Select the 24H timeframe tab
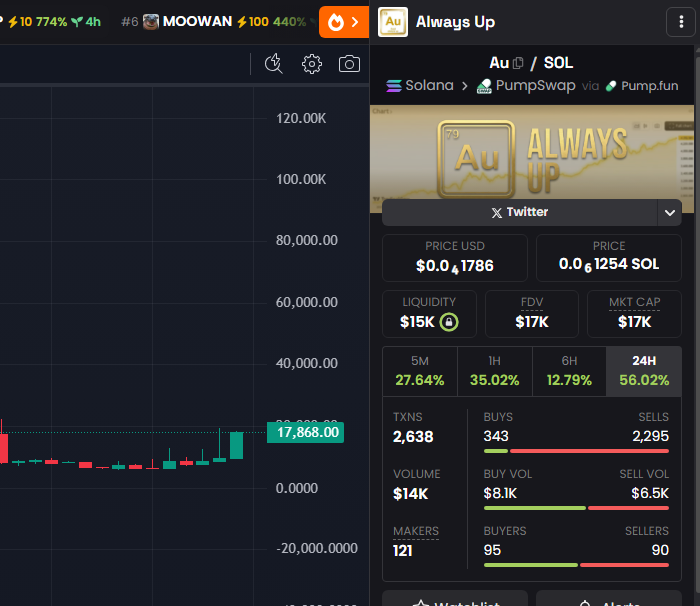The height and width of the screenshot is (606, 700). pos(644,371)
